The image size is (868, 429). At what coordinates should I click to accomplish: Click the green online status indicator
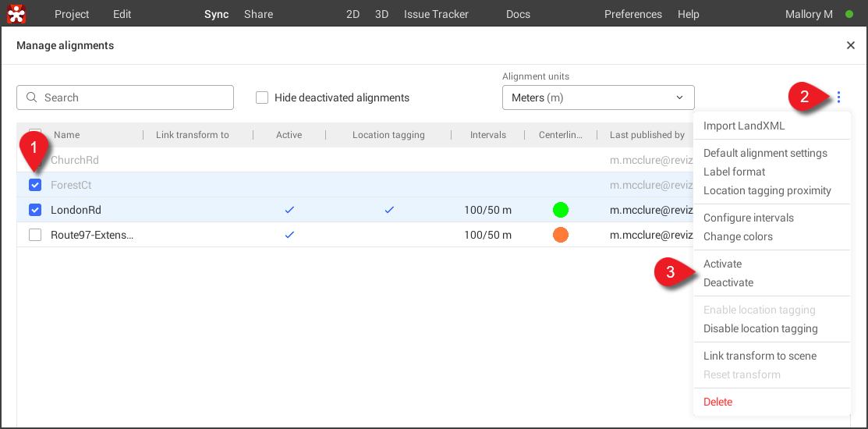[x=849, y=14]
